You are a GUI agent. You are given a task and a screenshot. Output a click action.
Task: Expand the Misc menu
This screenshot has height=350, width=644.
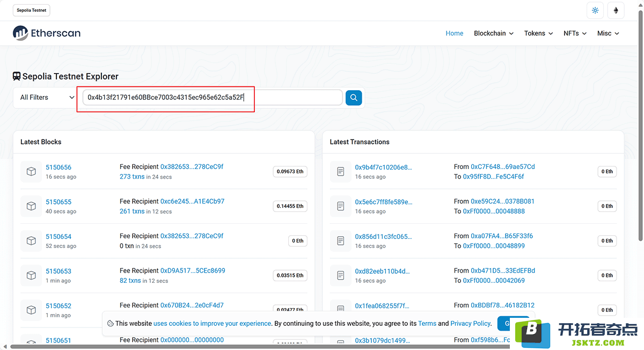[x=609, y=33]
